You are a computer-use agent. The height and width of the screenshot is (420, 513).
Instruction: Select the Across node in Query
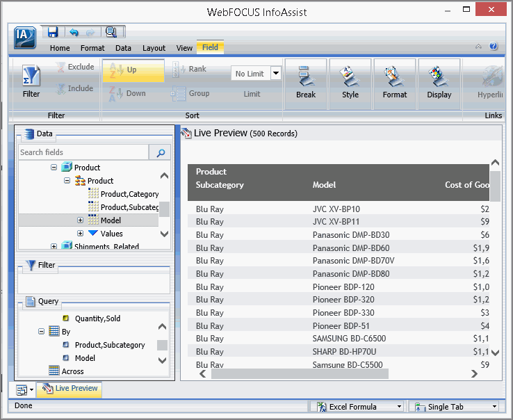click(x=72, y=371)
